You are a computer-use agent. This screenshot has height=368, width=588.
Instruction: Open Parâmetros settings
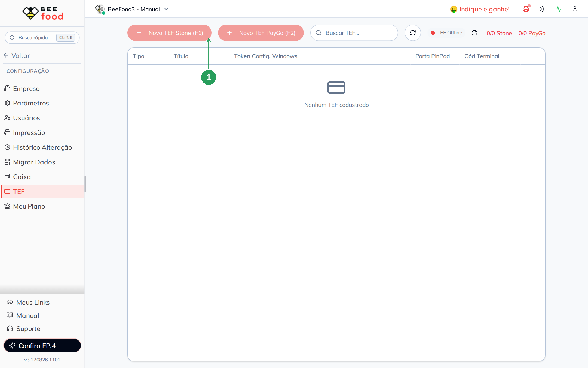pyautogui.click(x=42, y=103)
